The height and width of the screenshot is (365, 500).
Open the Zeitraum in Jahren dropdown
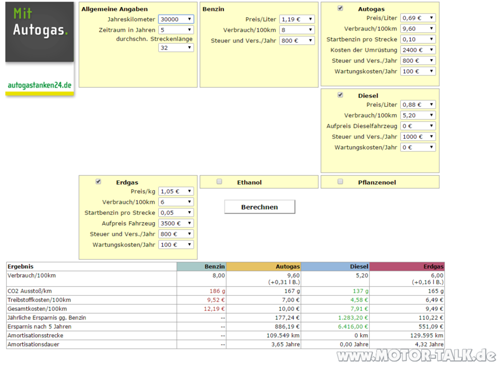pos(176,30)
